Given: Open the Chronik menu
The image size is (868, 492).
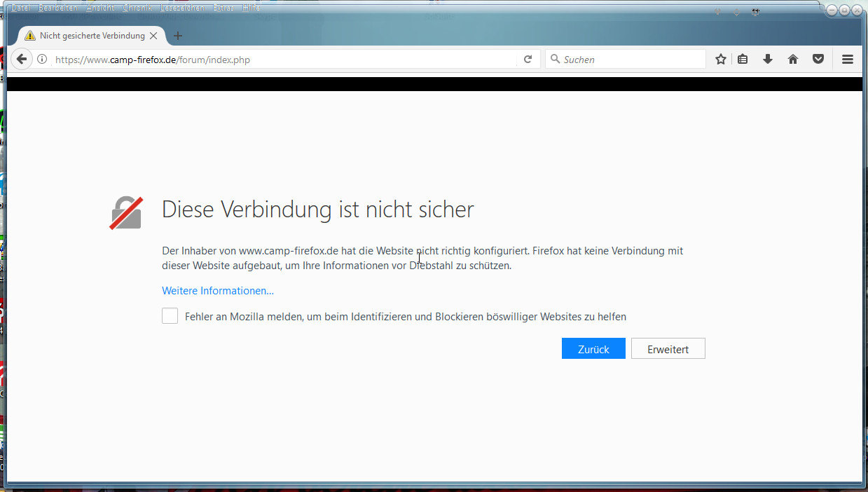Looking at the screenshot, I should pos(137,8).
